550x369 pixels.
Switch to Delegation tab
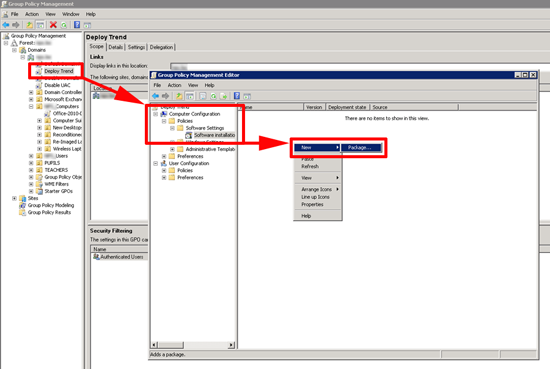coord(161,47)
